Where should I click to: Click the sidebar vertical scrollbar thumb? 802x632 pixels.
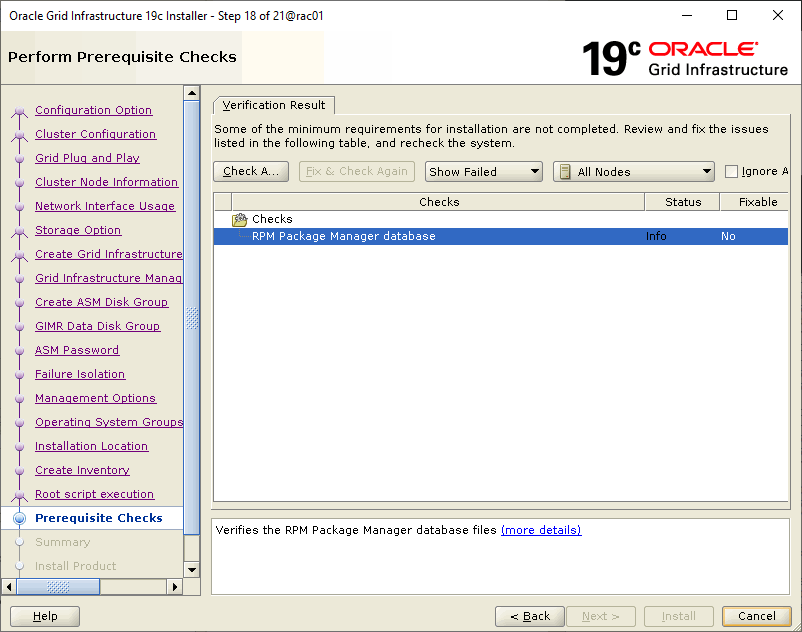(192, 318)
